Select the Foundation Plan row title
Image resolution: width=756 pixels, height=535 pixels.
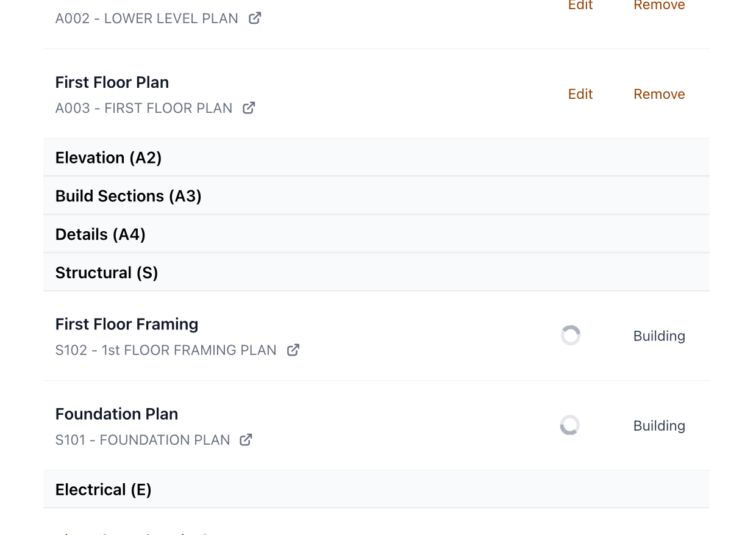coord(117,414)
